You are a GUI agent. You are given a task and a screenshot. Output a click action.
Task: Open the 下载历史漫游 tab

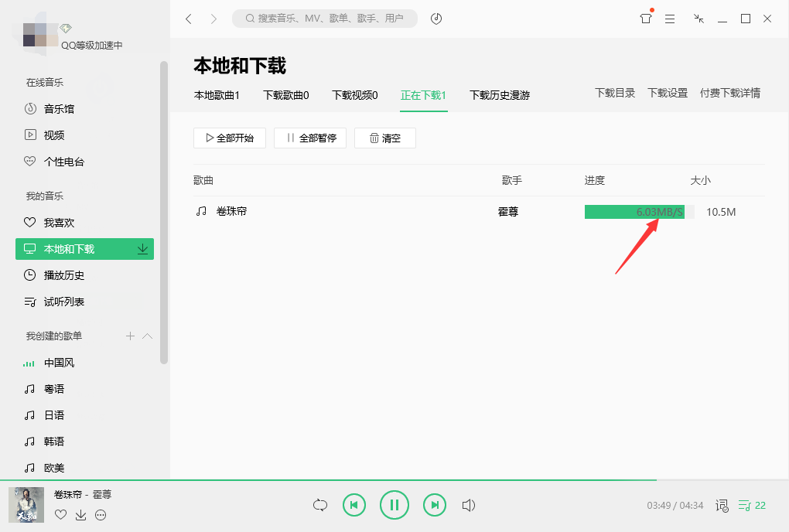[499, 95]
